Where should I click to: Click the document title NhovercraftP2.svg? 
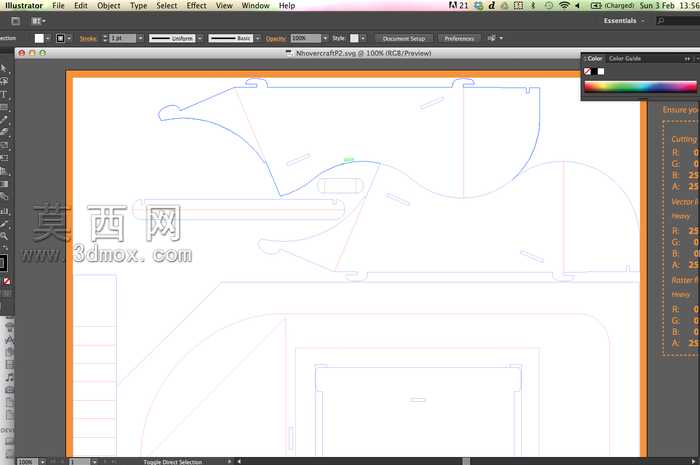tap(363, 53)
